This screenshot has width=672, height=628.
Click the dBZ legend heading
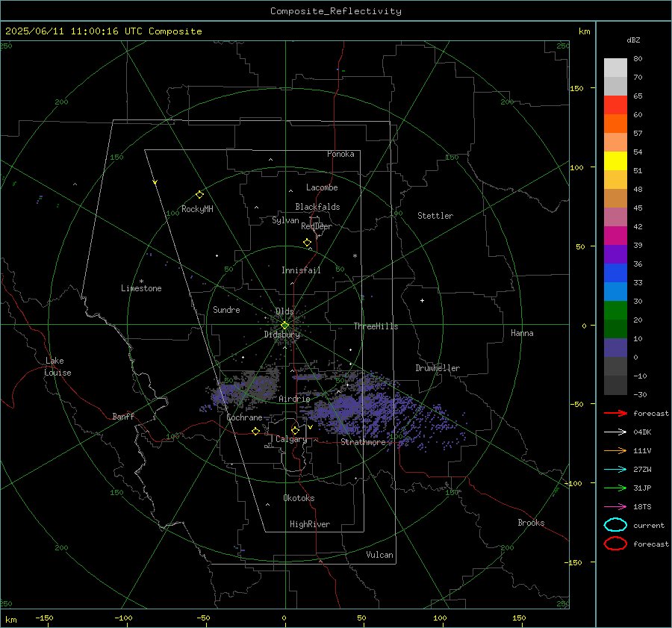tap(633, 40)
